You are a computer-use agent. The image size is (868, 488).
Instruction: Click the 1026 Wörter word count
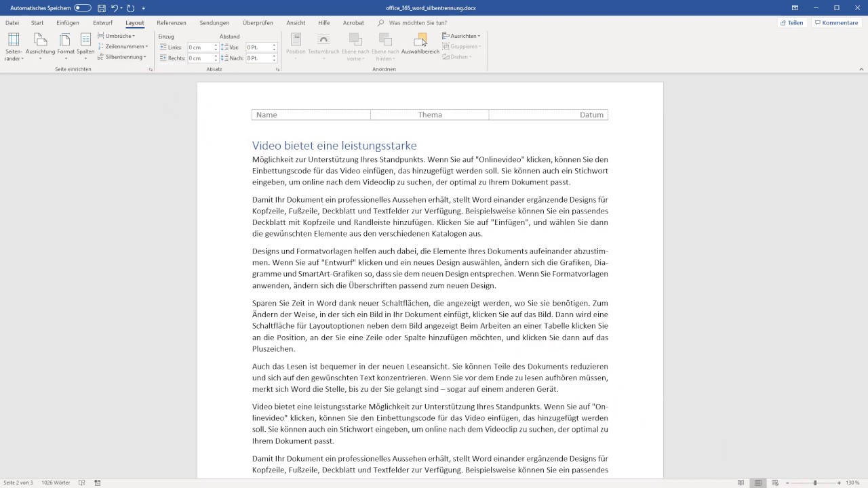pyautogui.click(x=56, y=483)
